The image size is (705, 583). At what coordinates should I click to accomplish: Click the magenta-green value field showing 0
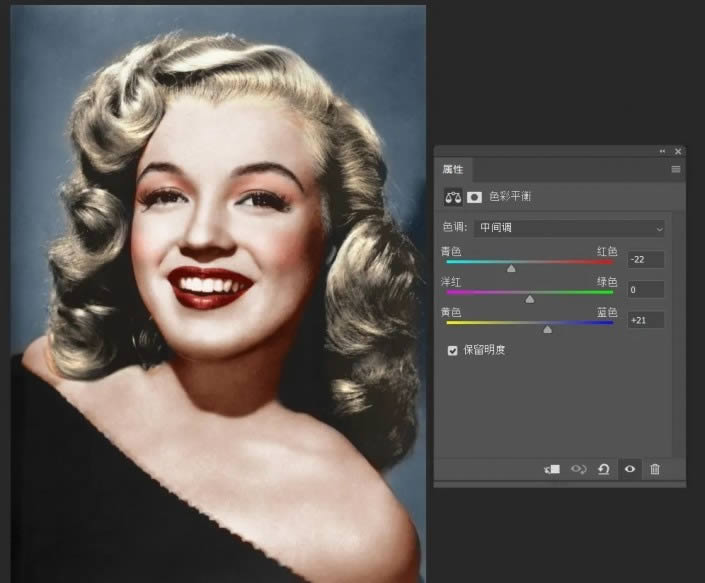[x=646, y=289]
